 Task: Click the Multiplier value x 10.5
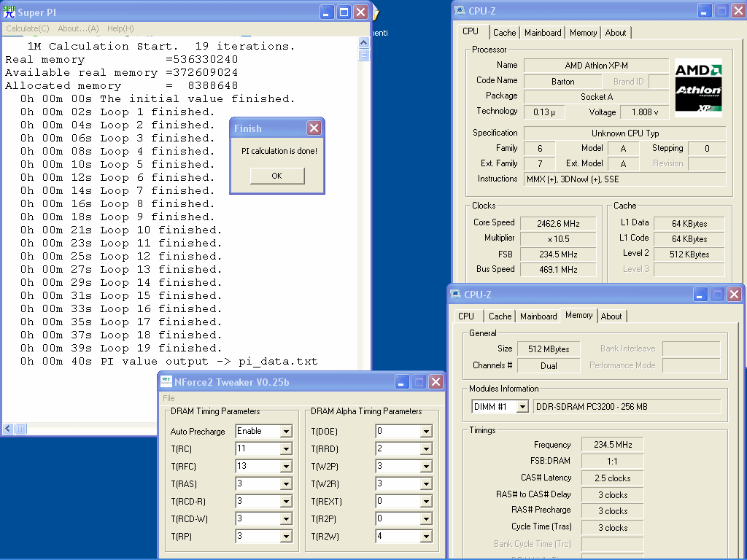coord(558,238)
